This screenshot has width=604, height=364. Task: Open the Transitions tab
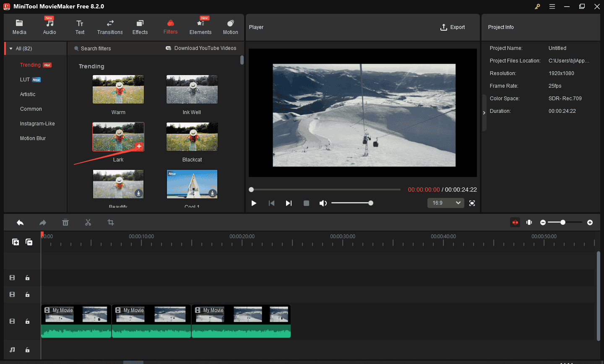tap(110, 27)
